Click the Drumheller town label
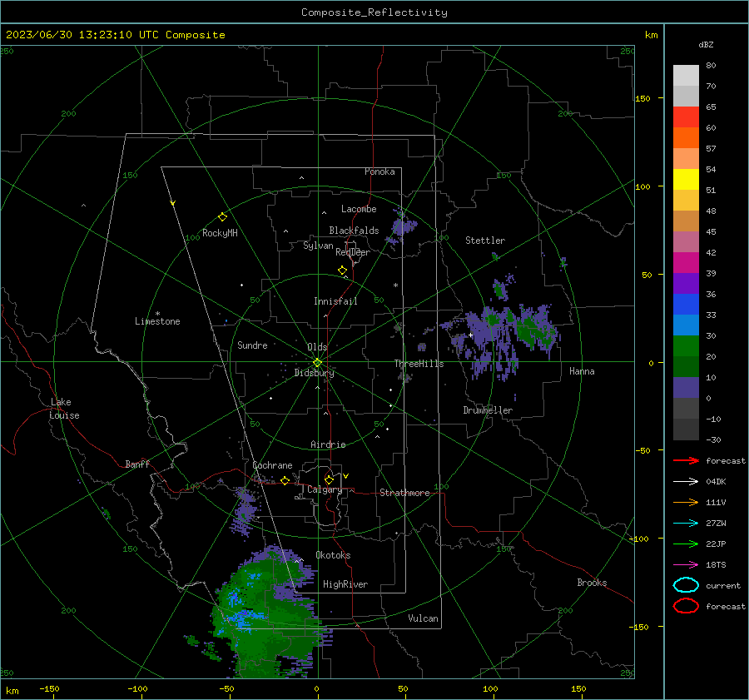This screenshot has width=749, height=700. pos(488,410)
